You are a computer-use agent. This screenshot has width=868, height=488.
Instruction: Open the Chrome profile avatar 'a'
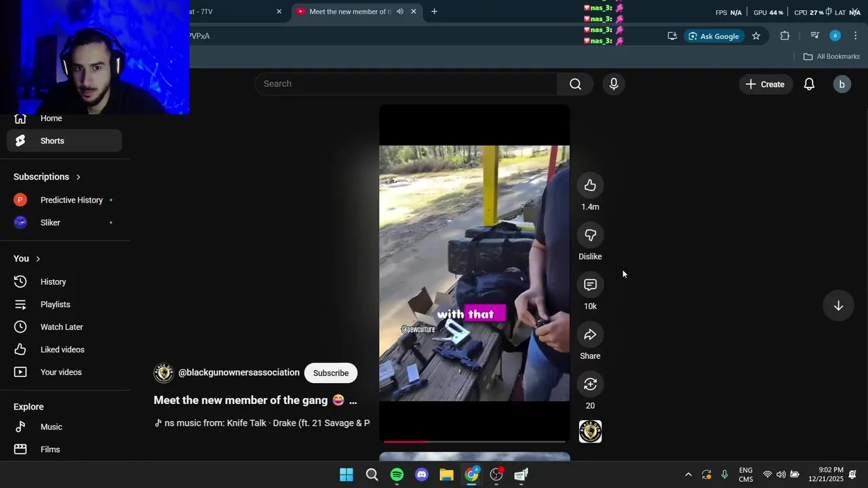[x=835, y=36]
